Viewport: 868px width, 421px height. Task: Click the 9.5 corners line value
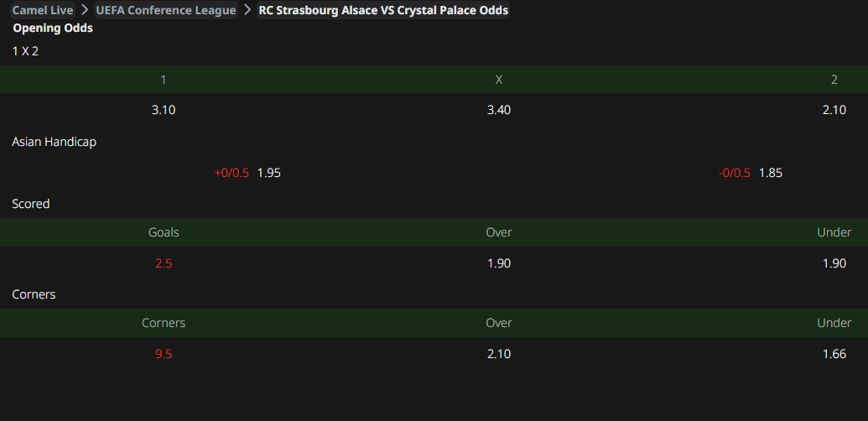164,354
